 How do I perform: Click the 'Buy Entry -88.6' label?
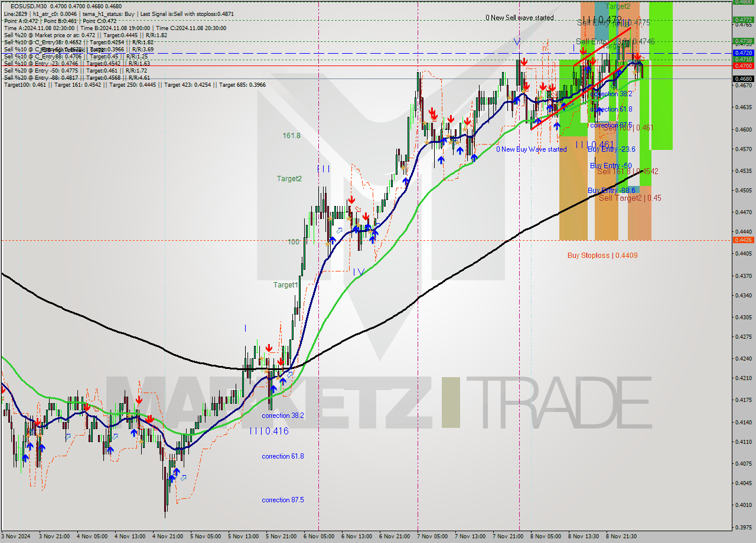612,190
